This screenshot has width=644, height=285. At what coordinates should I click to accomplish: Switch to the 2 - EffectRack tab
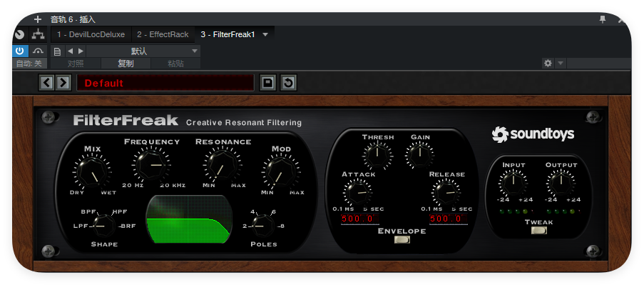163,34
